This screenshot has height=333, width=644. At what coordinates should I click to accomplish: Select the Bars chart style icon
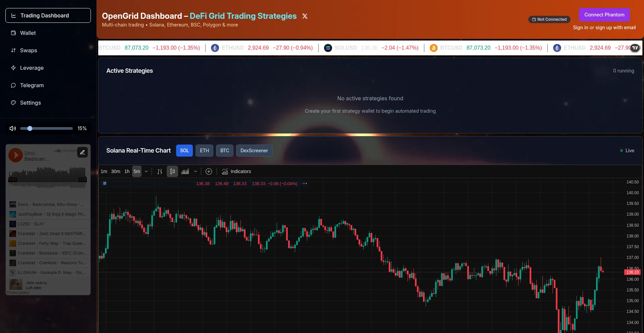tap(160, 172)
